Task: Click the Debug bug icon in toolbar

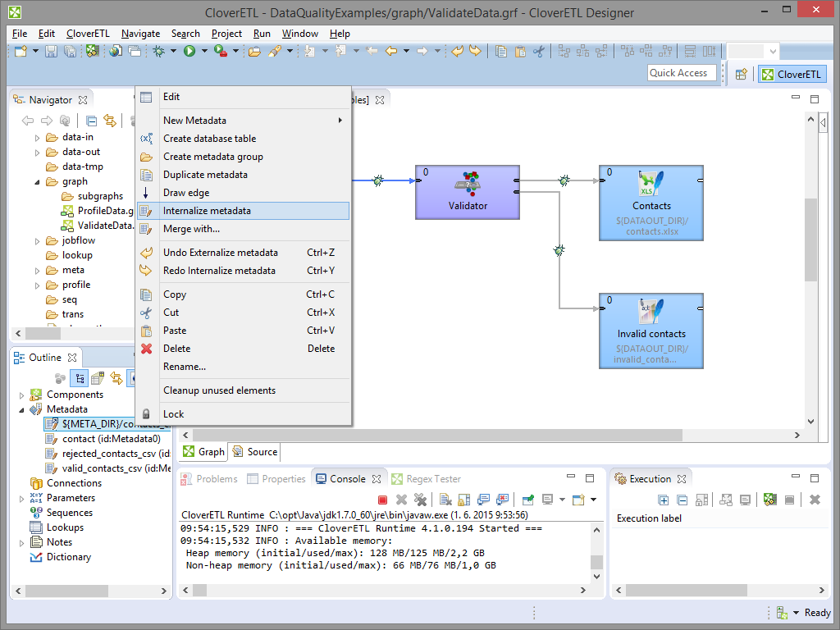Action: pos(158,52)
